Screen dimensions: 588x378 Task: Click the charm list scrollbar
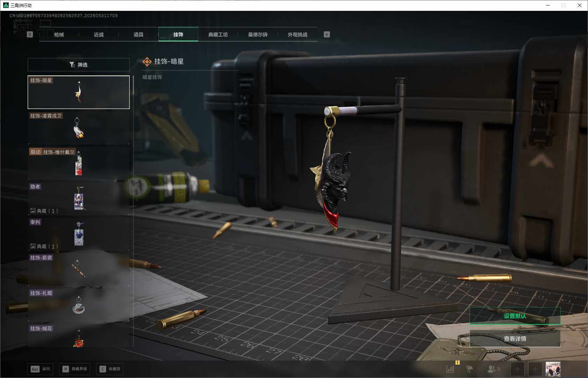coord(133,85)
